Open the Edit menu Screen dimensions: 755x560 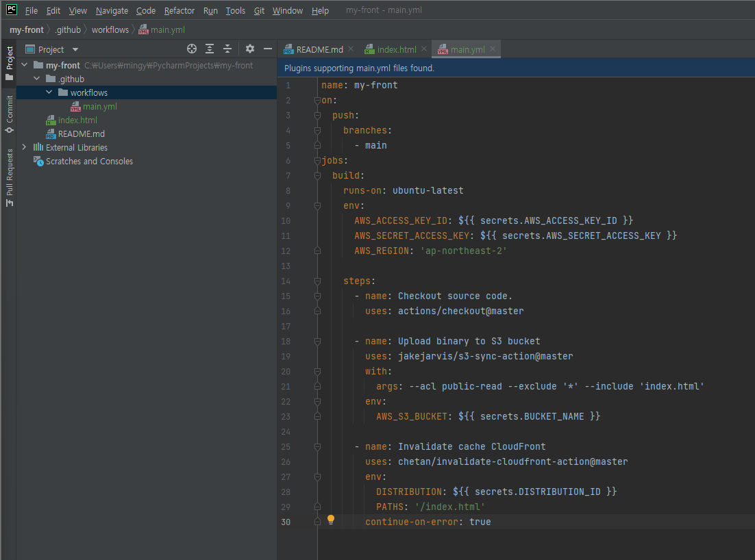(x=53, y=10)
